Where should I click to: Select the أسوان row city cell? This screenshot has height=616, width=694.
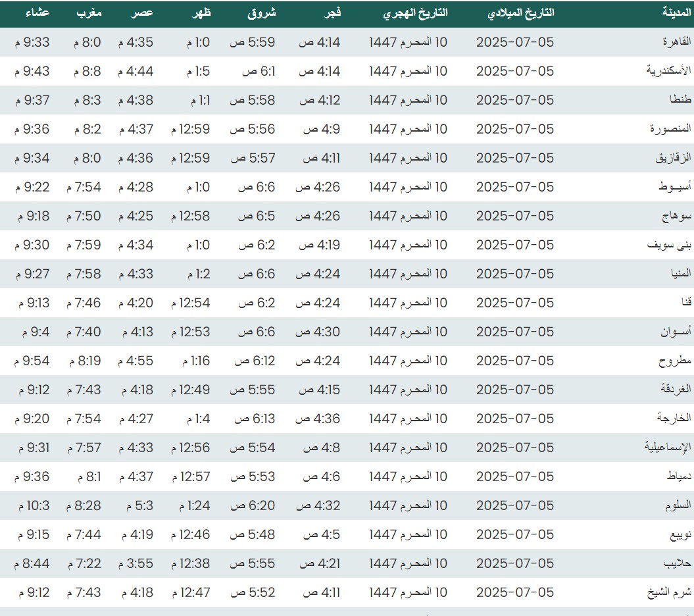point(676,332)
